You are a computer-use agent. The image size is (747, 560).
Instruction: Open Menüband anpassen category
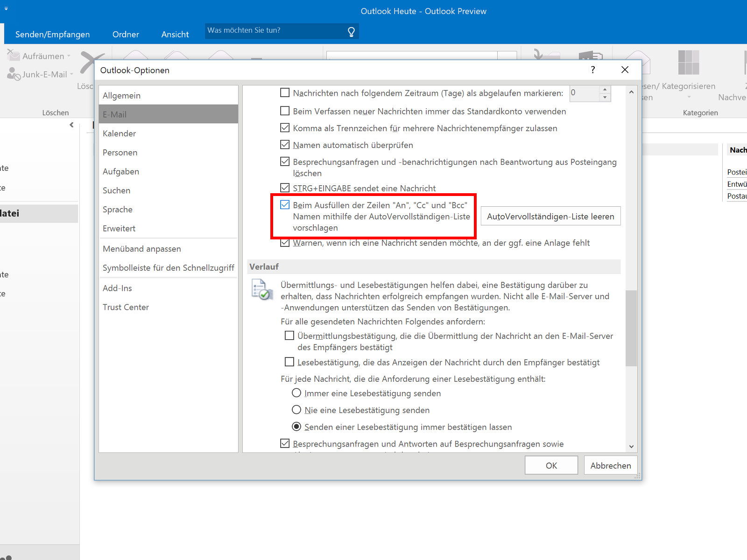point(169,249)
